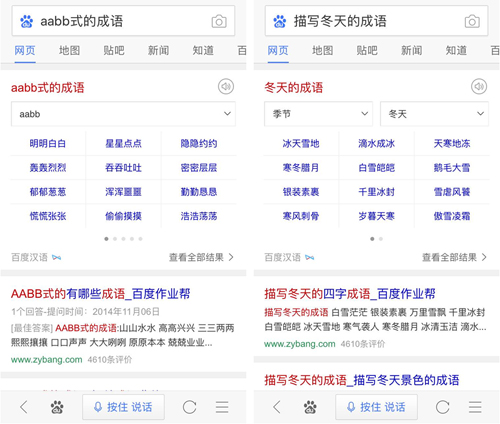Viewport: 500px width, 424px height.
Task: Open Baidu paw home on right toolbar
Action: (310, 407)
